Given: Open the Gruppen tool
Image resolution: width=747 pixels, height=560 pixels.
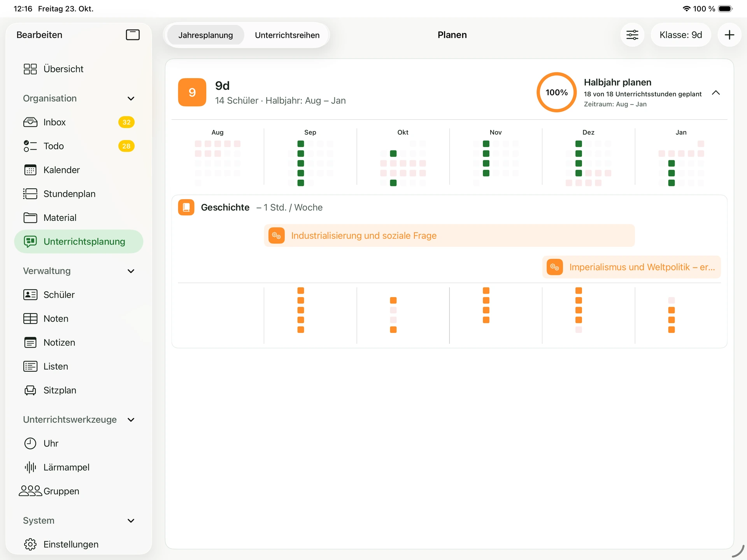Looking at the screenshot, I should [79, 491].
